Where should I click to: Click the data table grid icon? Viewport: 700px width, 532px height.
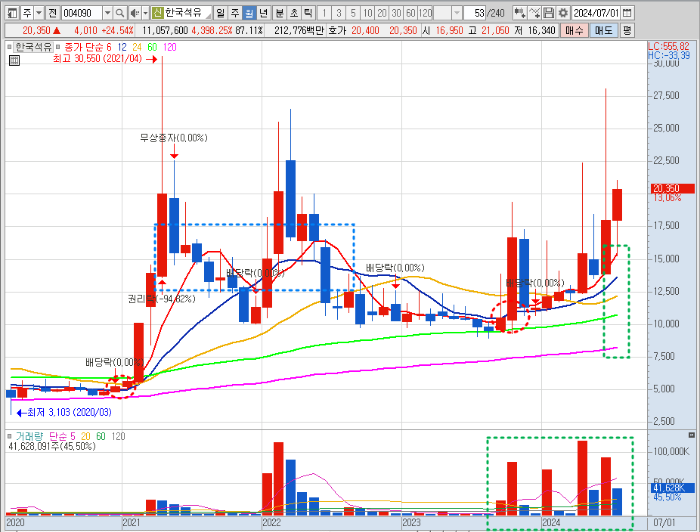click(x=14, y=60)
